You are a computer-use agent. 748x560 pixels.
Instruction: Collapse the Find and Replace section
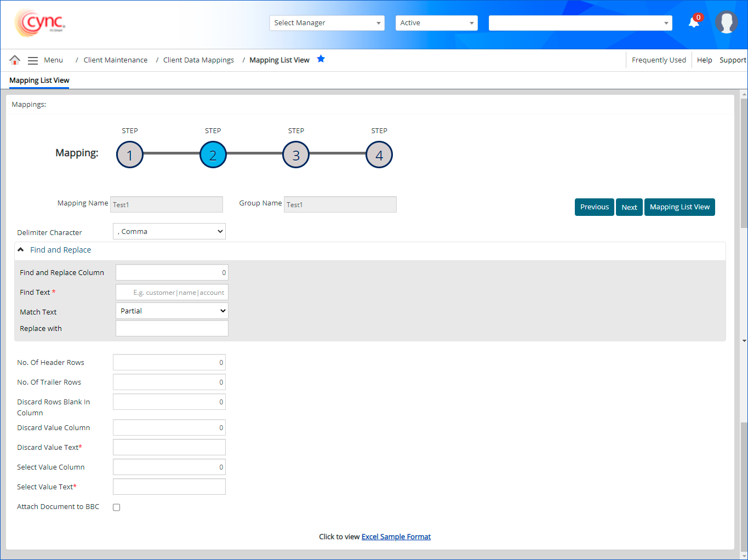(x=21, y=250)
